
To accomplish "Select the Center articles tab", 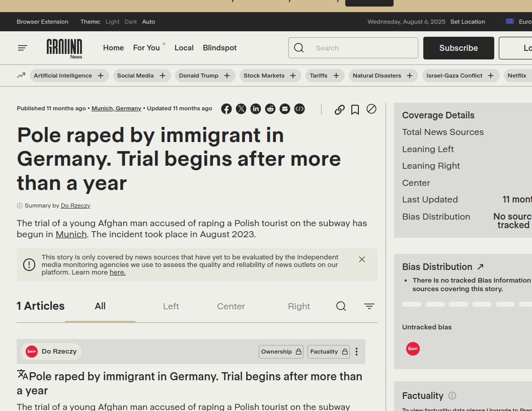I will (231, 306).
